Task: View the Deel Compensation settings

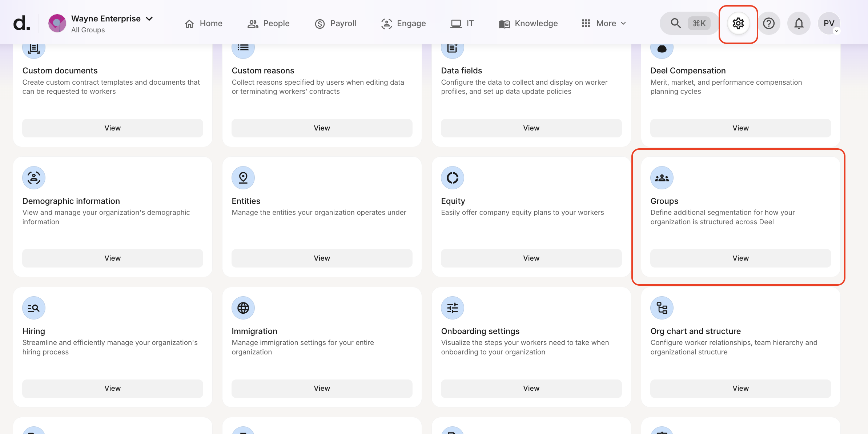Action: [741, 128]
